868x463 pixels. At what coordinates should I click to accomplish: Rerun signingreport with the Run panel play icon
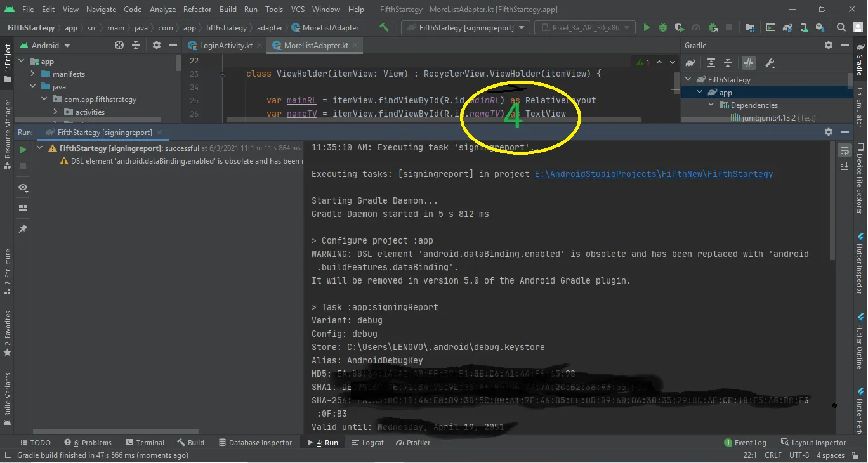point(23,150)
